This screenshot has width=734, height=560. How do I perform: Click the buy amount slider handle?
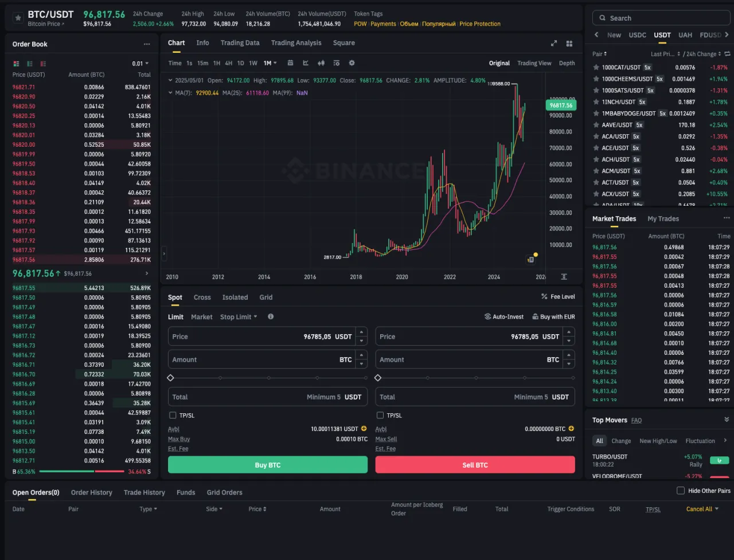coord(170,378)
